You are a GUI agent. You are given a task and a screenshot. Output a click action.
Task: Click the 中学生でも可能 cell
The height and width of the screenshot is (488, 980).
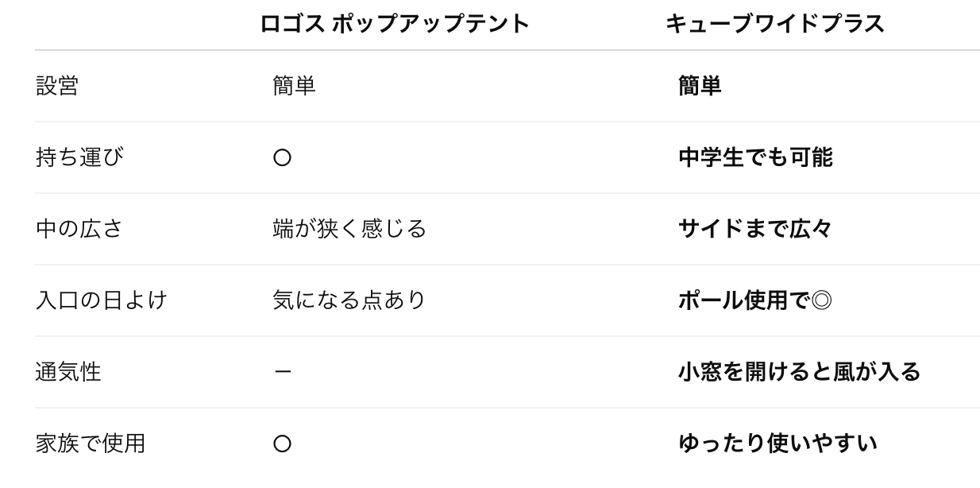point(755,157)
